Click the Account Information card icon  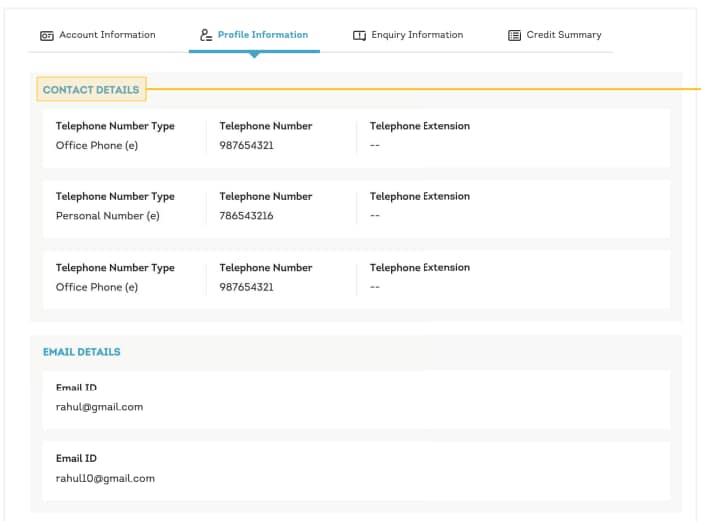(46, 35)
